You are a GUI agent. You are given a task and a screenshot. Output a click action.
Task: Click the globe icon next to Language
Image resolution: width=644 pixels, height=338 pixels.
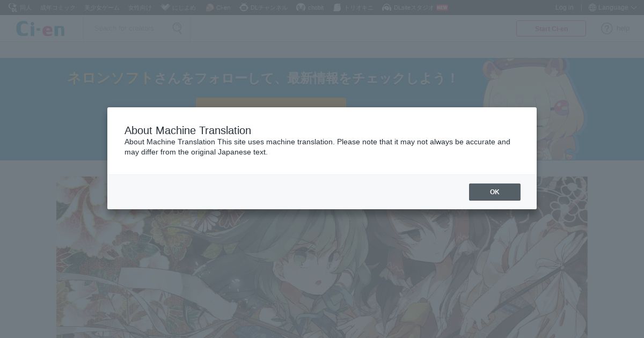coord(592,8)
